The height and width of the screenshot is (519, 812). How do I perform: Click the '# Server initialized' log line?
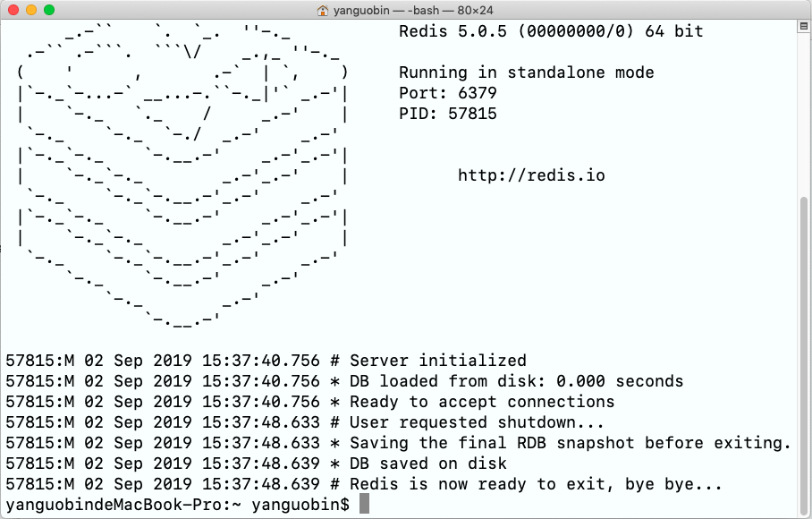266,361
